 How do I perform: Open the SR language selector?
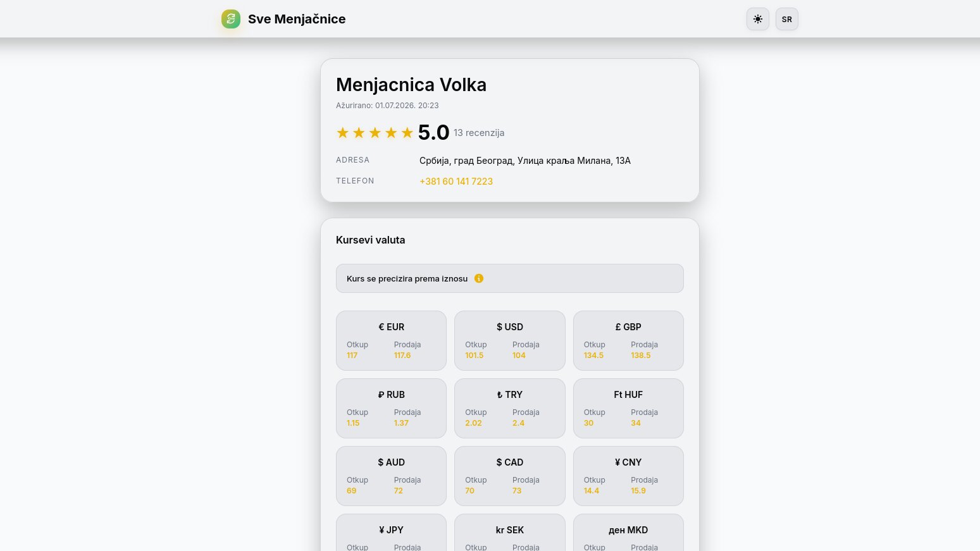(787, 19)
